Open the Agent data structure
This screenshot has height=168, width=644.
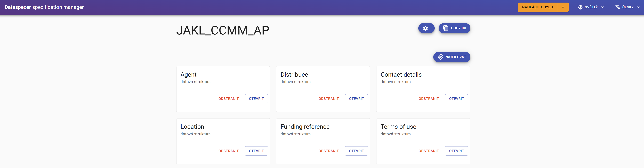[256, 99]
